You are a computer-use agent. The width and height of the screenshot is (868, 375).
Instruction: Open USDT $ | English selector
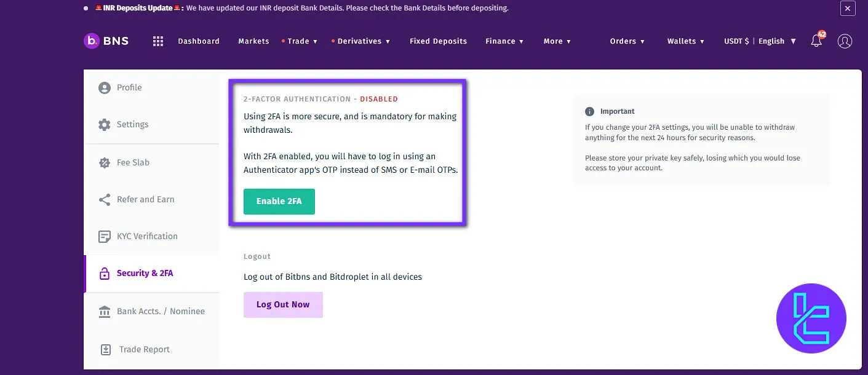tap(760, 41)
